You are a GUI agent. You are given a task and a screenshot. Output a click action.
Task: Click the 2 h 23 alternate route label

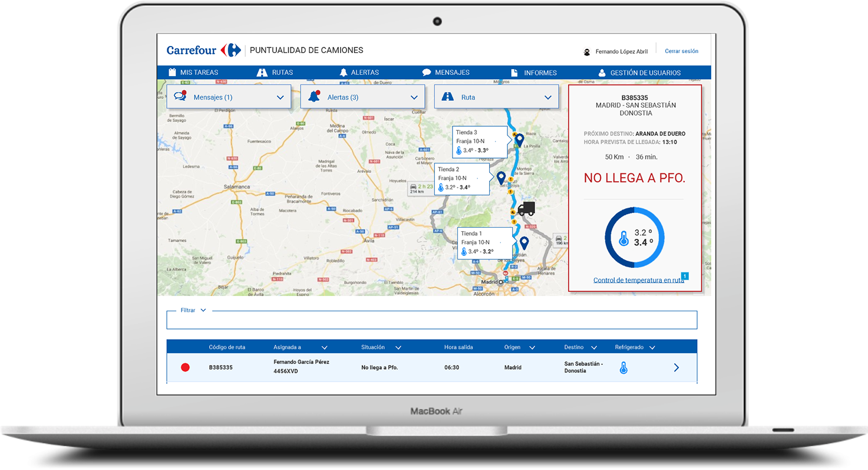click(x=421, y=188)
